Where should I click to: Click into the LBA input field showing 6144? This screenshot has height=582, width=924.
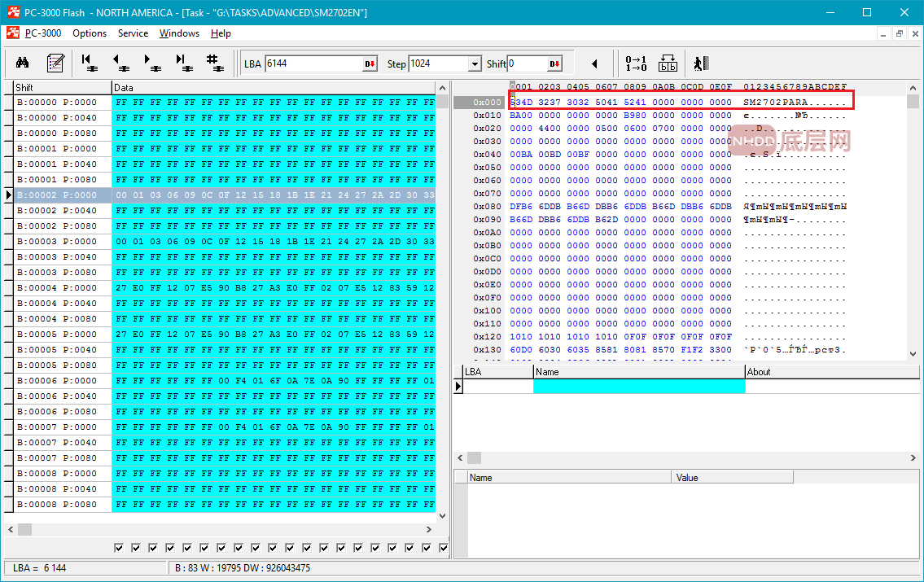[313, 63]
